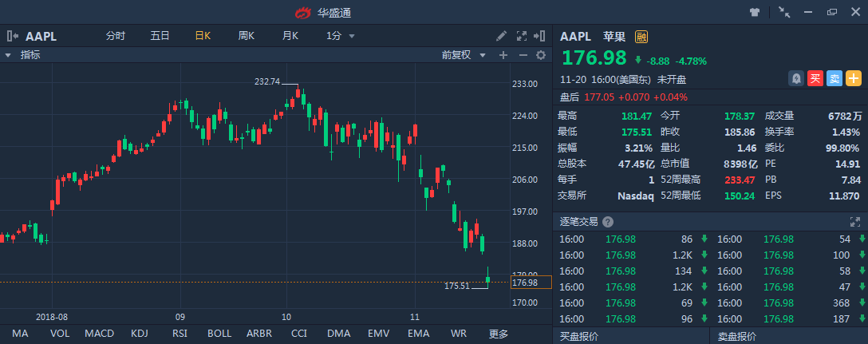Select the 周K tab
The image size is (868, 344).
click(x=247, y=36)
